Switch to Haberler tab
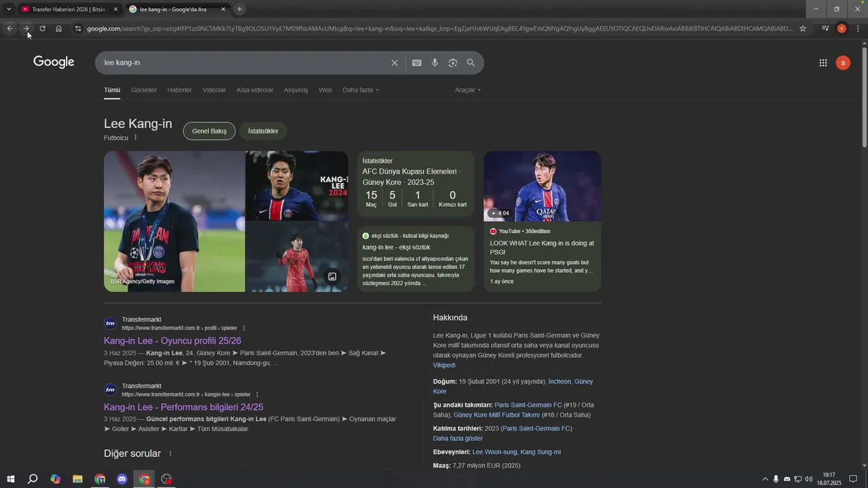The height and width of the screenshot is (488, 868). [180, 89]
